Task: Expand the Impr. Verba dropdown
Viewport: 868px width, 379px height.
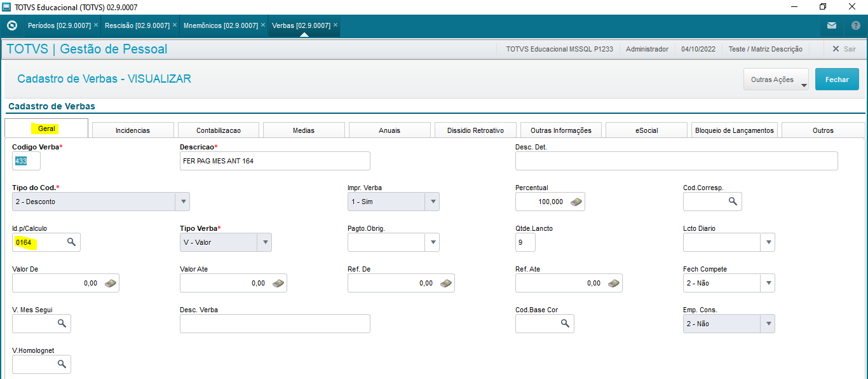Action: pos(433,202)
